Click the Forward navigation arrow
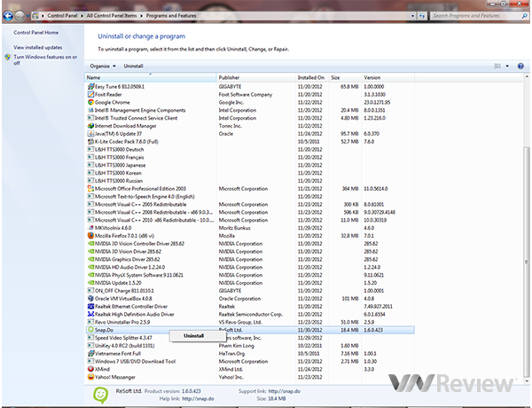The width and height of the screenshot is (532, 408). [x=20, y=16]
